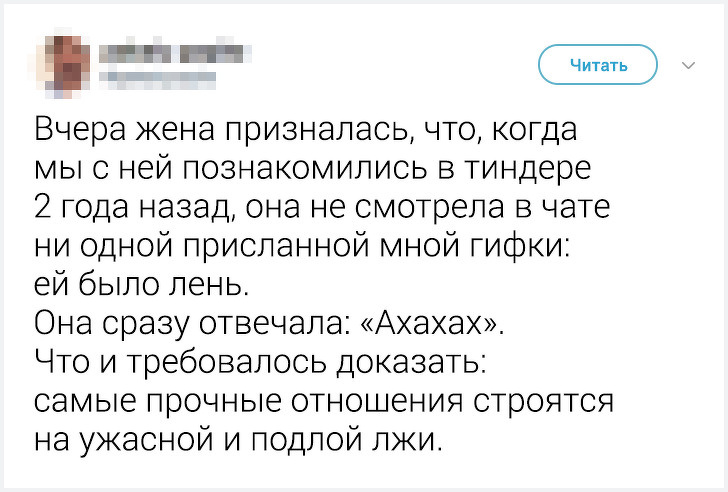Open the blurred profile avatar
The height and width of the screenshot is (492, 728).
60,64
